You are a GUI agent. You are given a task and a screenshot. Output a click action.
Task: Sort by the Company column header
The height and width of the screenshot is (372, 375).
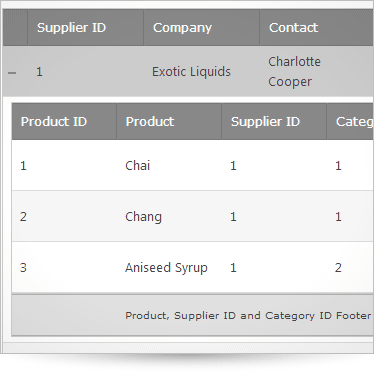coord(202,28)
